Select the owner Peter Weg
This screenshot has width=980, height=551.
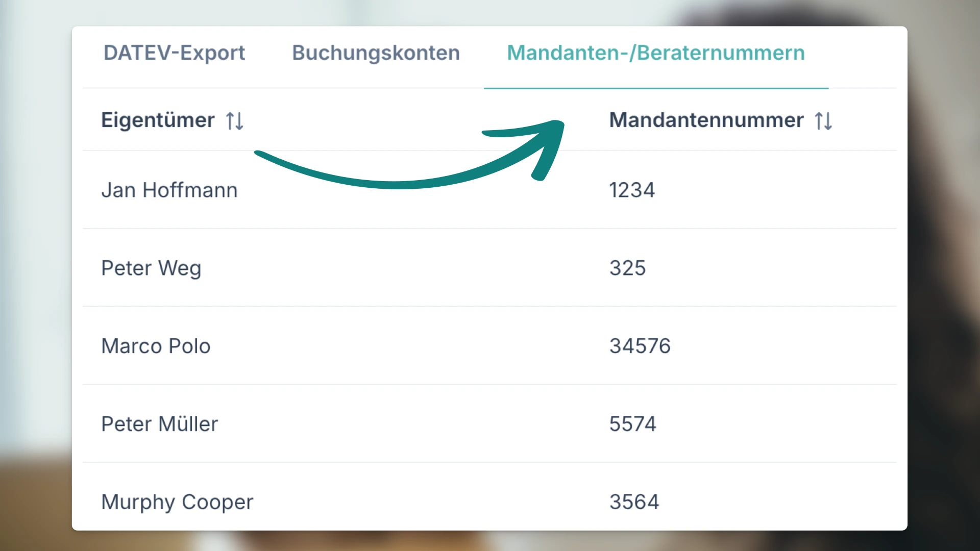click(x=151, y=268)
